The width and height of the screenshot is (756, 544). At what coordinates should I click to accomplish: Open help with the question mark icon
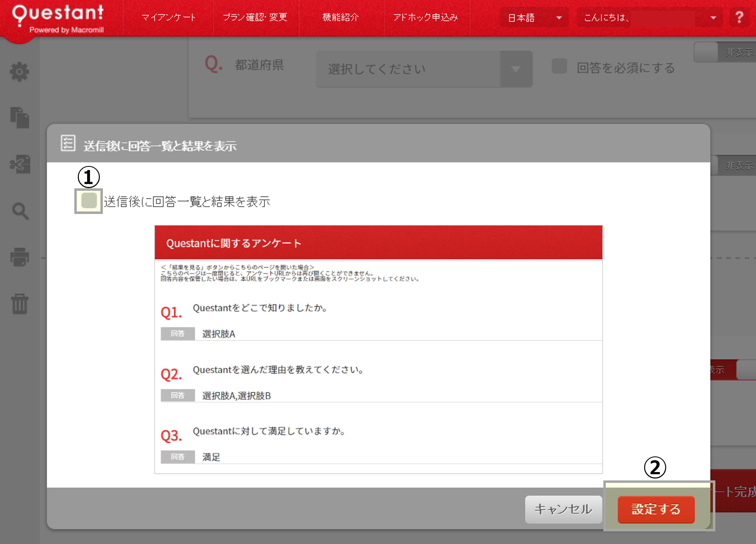coord(739,17)
